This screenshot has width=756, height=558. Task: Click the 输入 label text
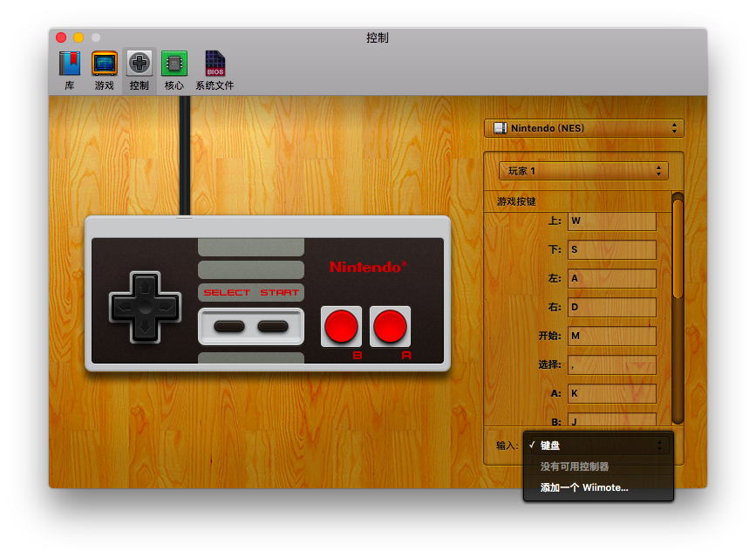click(x=507, y=446)
